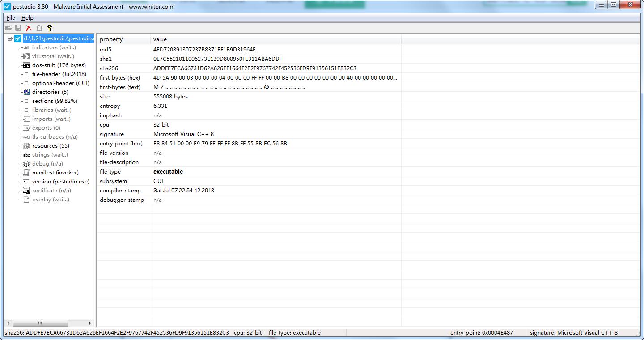
Task: Click 'cpu: 32-bit' in the status bar
Action: (248, 333)
